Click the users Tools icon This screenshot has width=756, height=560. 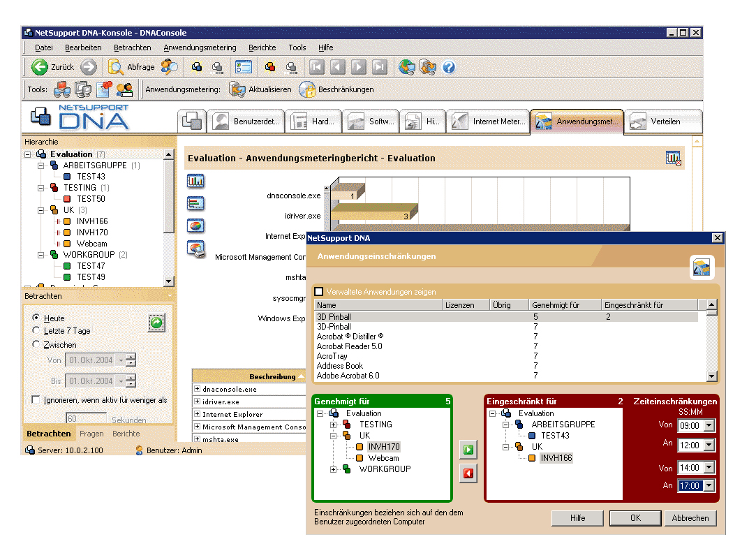click(124, 89)
